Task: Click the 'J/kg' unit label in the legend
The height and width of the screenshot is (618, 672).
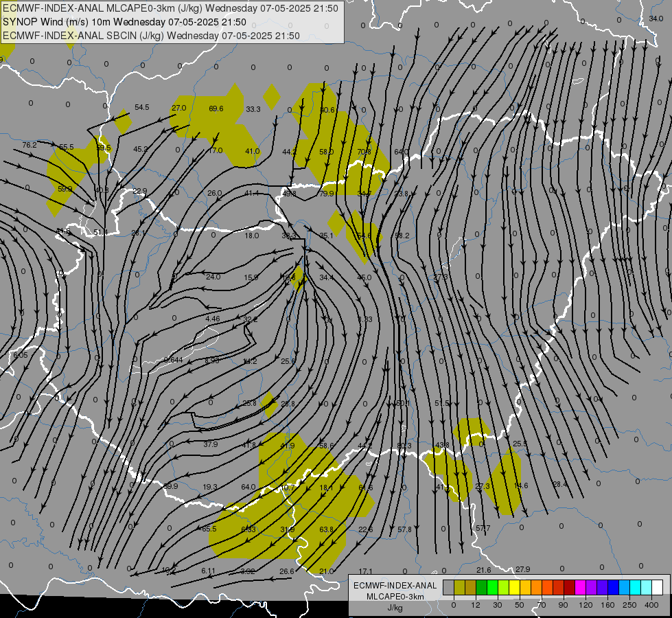Action: pyautogui.click(x=395, y=608)
